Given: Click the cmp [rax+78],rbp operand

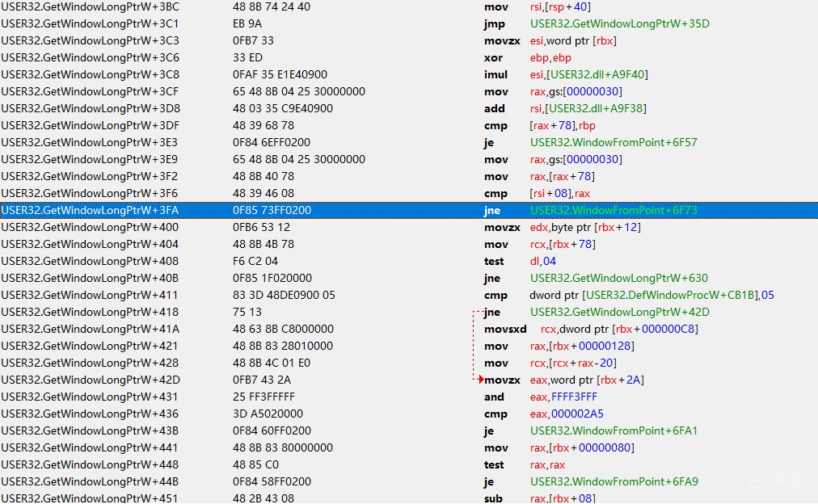Looking at the screenshot, I should 563,126.
